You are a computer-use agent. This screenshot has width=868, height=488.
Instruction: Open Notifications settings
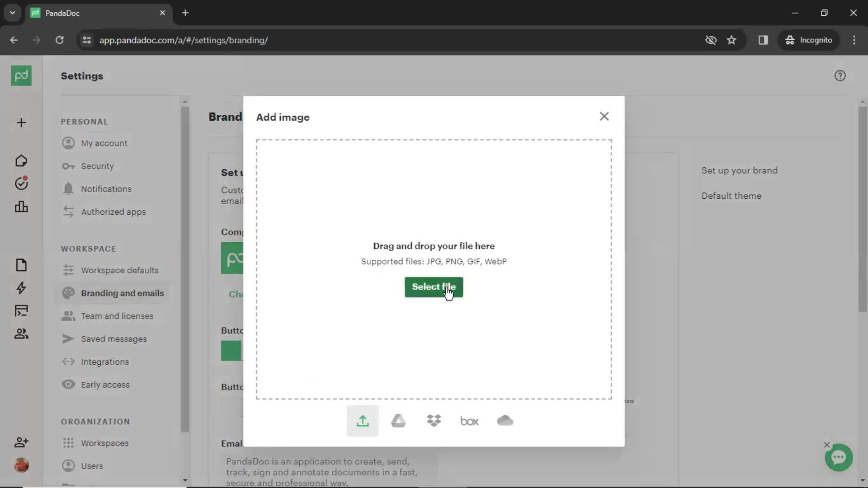pyautogui.click(x=106, y=189)
